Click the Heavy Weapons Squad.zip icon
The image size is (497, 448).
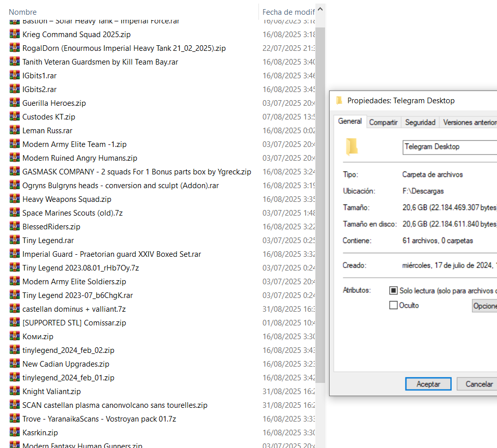click(x=15, y=199)
